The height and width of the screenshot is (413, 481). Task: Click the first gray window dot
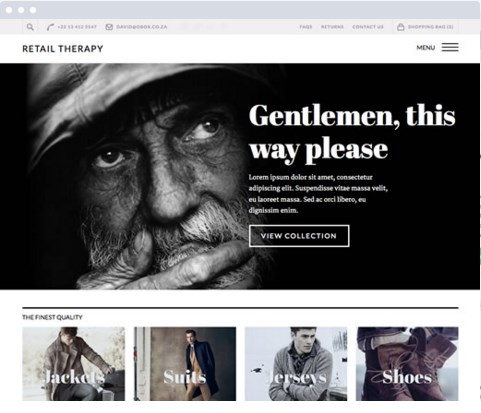(x=9, y=10)
